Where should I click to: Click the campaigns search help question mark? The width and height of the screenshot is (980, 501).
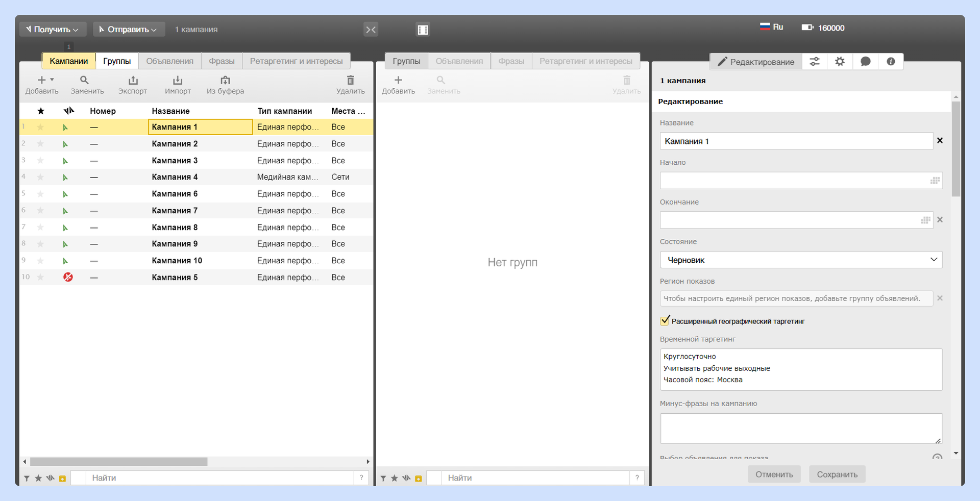361,478
